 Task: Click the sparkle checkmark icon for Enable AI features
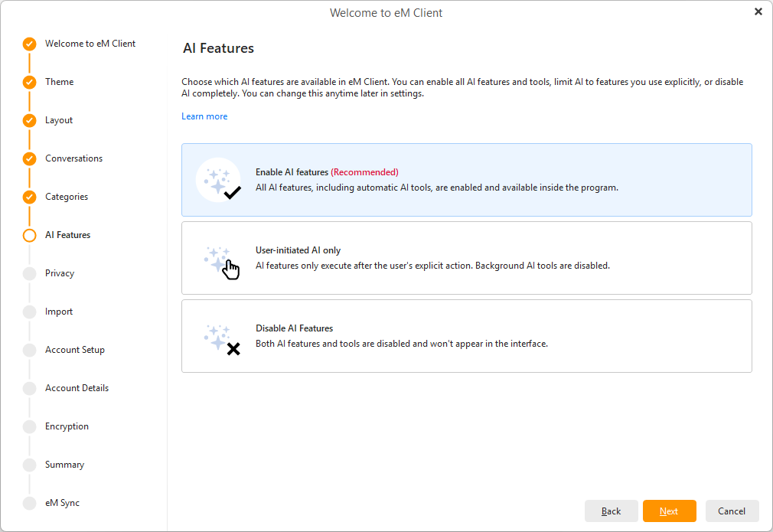(218, 180)
